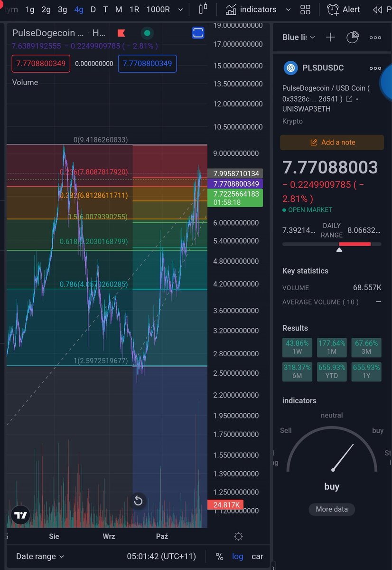Click the PLSDUSDC coin logo

click(x=290, y=68)
